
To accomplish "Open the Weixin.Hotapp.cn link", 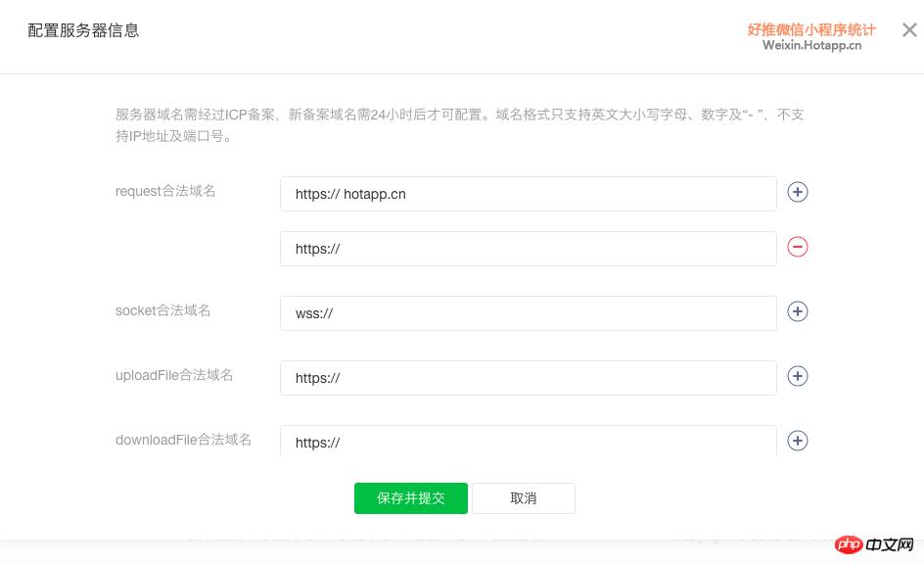I will click(x=810, y=44).
